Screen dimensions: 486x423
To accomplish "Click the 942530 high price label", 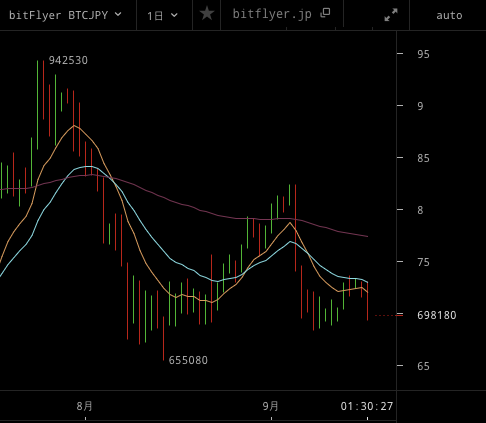I will pyautogui.click(x=68, y=60).
